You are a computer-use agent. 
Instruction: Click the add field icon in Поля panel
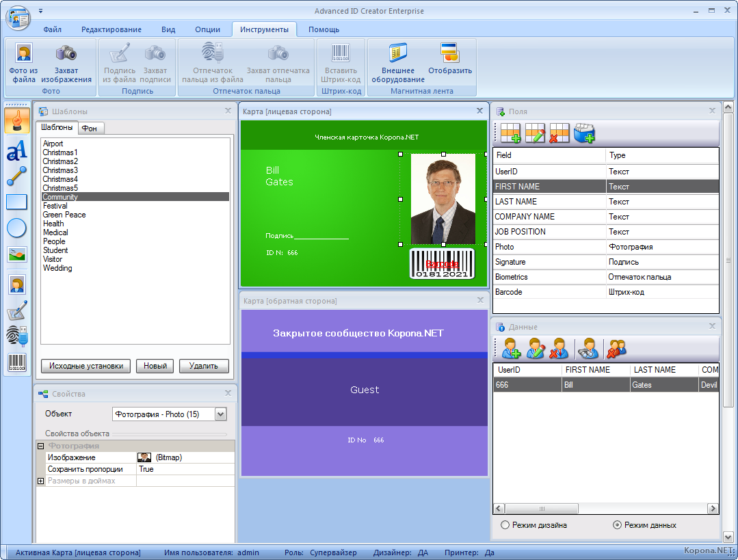pos(511,133)
